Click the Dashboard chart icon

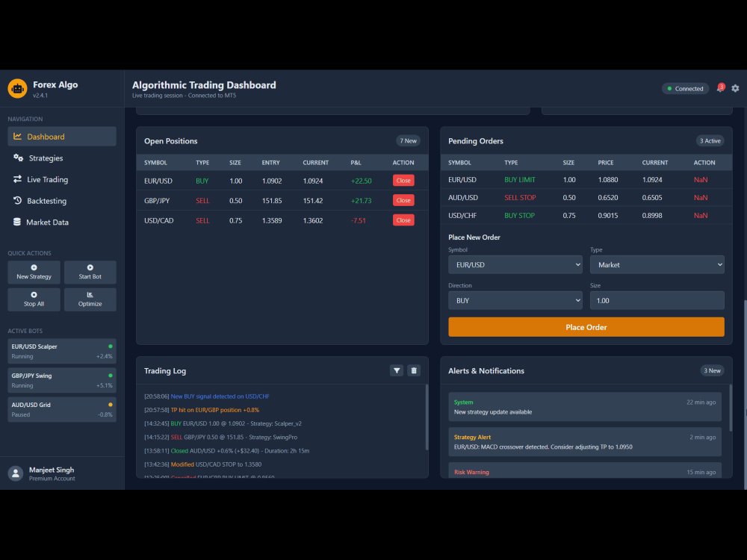(18, 137)
